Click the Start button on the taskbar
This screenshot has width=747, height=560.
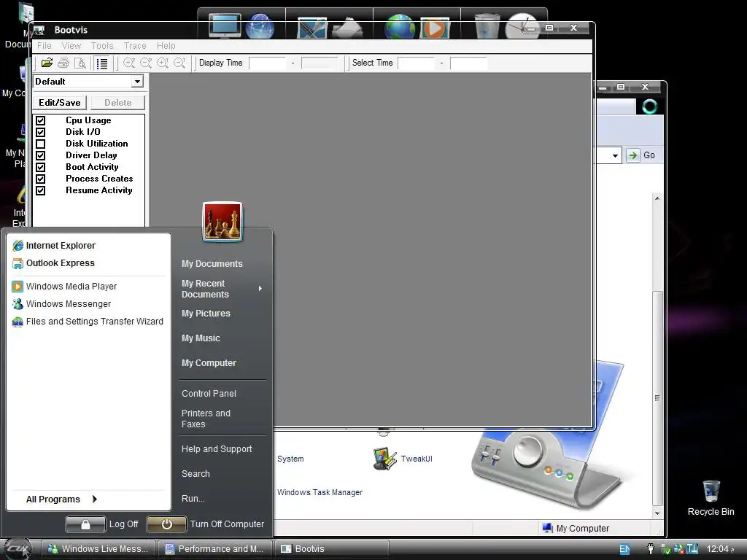18,549
